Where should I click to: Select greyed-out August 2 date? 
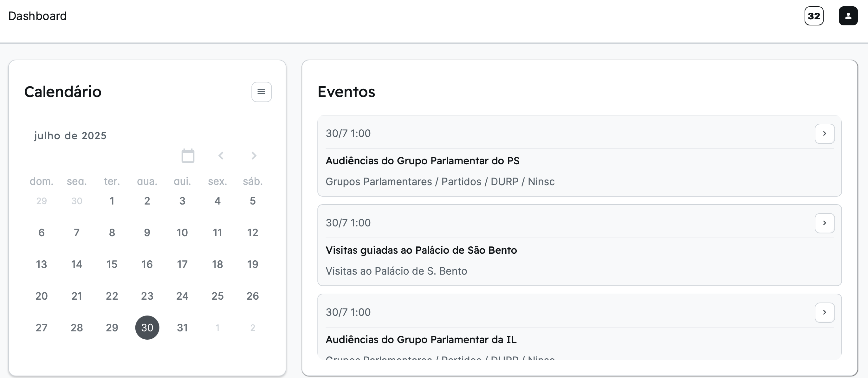[x=252, y=327]
